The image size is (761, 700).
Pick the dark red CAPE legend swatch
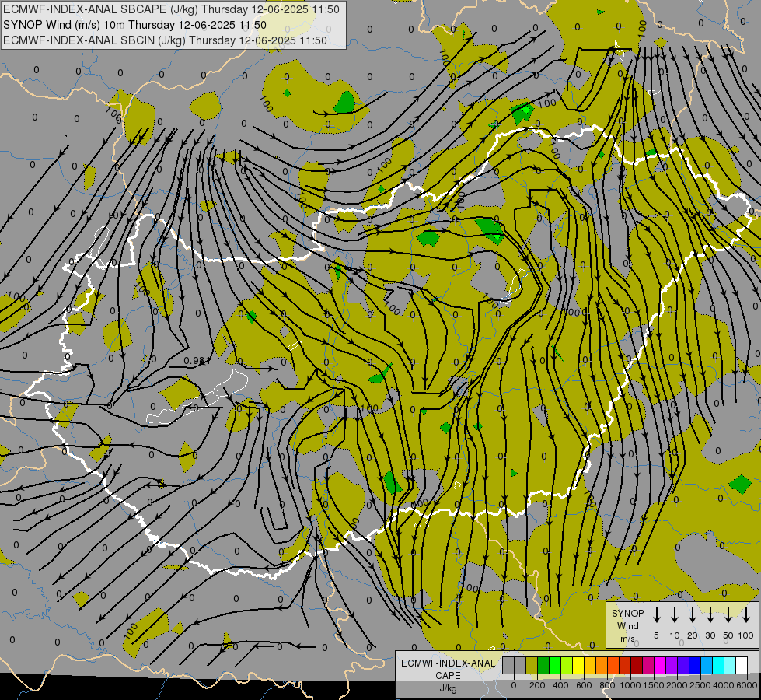coord(637,665)
